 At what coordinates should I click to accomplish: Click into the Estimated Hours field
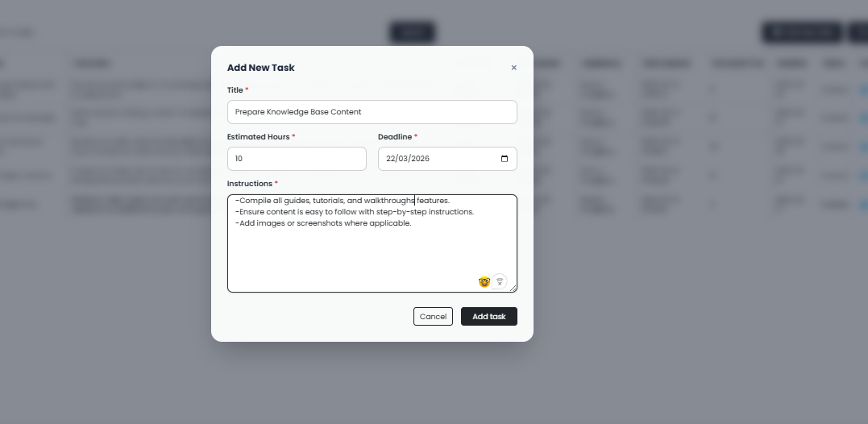pos(297,159)
